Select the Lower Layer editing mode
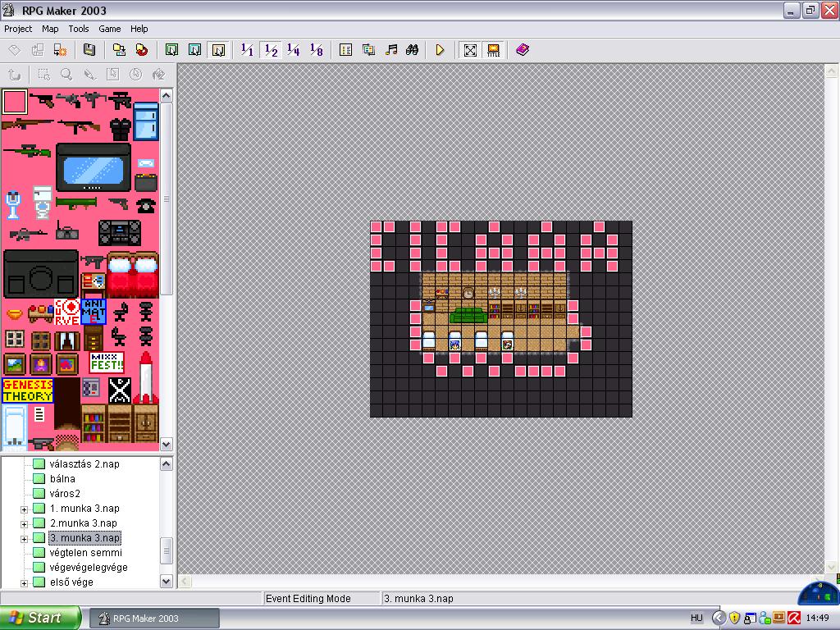This screenshot has height=630, width=840. pyautogui.click(x=171, y=50)
